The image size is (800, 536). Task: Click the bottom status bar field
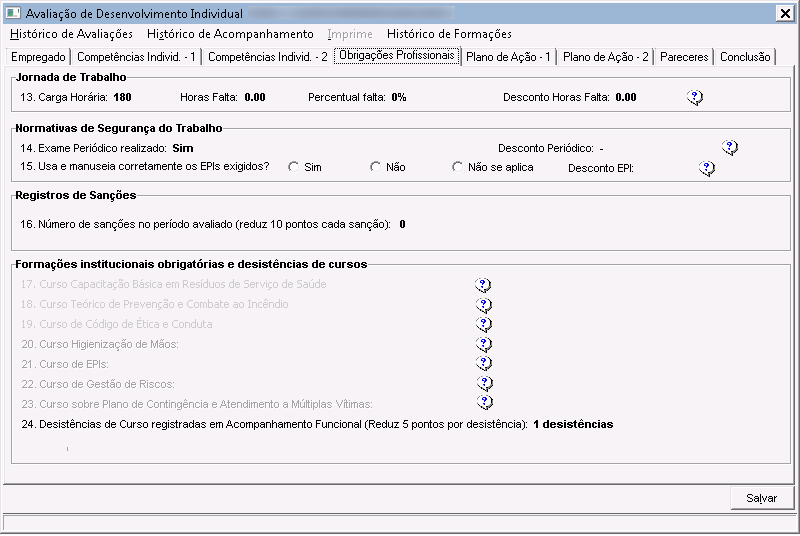(399, 524)
